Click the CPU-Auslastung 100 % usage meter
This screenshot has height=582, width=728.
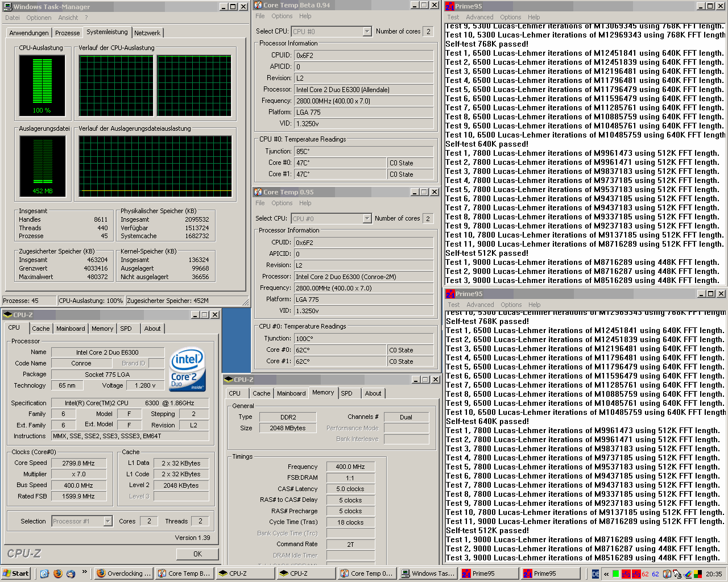[41, 85]
